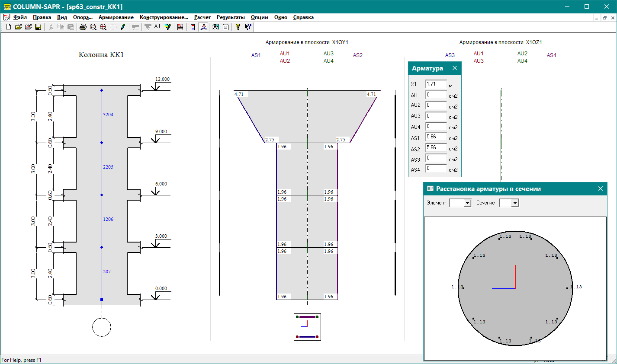The height and width of the screenshot is (364, 617).
Task: Click the zoom magnifier with crosshair icon
Action: (x=103, y=27)
